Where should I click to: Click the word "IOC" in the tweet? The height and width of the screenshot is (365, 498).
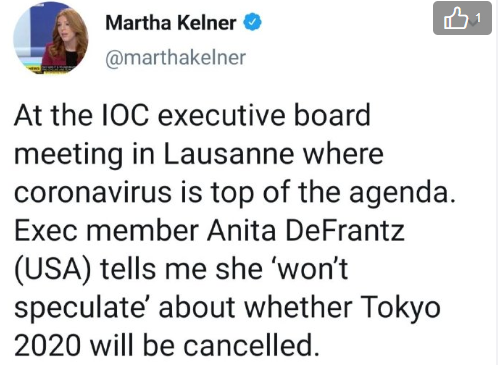(x=125, y=115)
